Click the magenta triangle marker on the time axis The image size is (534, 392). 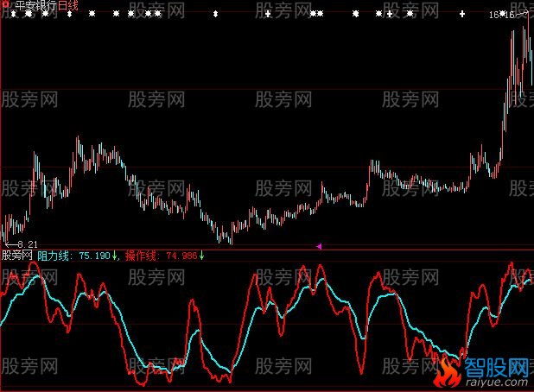[319, 246]
